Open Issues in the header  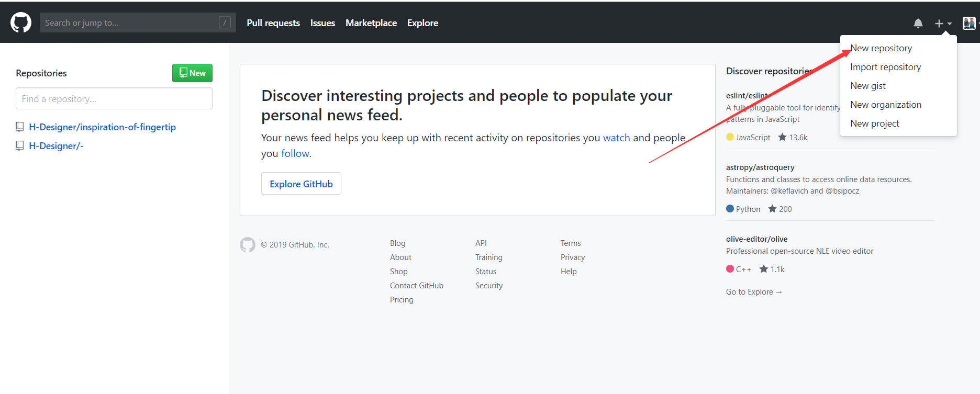[x=322, y=23]
